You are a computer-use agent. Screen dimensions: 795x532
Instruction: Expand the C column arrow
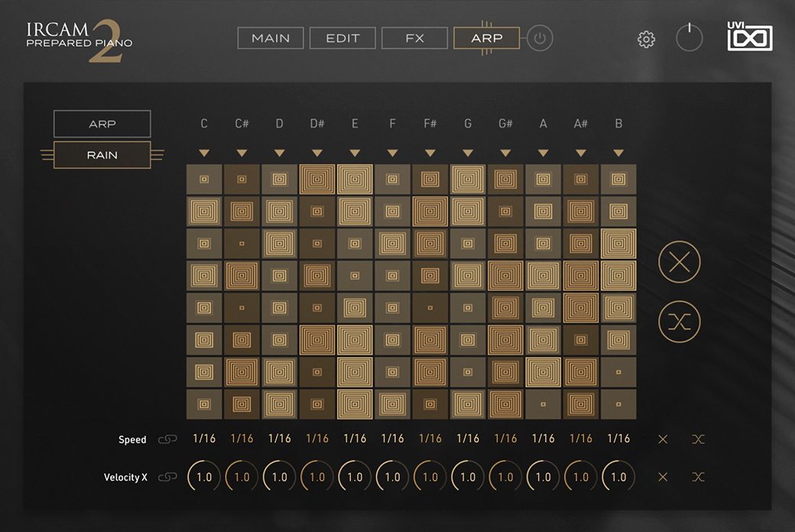(204, 153)
